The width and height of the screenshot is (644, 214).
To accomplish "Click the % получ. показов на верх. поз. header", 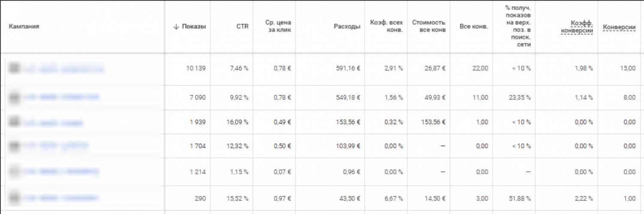I will click(518, 27).
